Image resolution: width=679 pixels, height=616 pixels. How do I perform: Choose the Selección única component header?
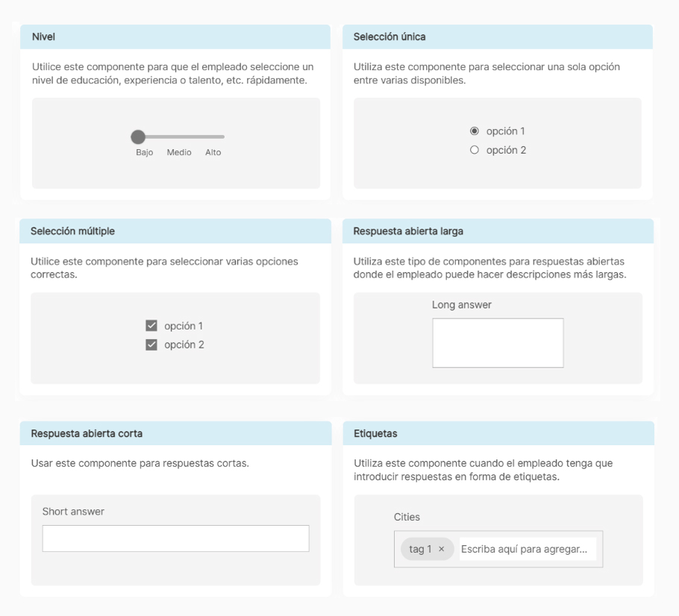point(498,37)
